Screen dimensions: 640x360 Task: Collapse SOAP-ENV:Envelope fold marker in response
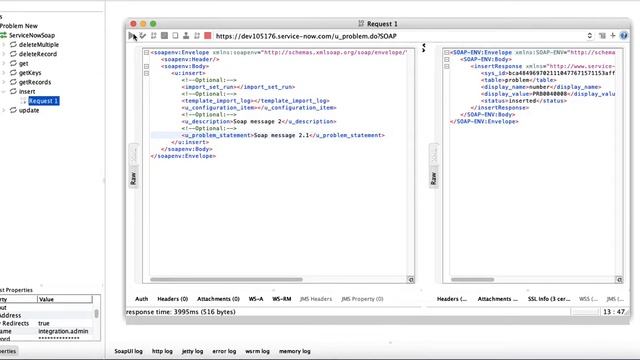click(x=447, y=52)
